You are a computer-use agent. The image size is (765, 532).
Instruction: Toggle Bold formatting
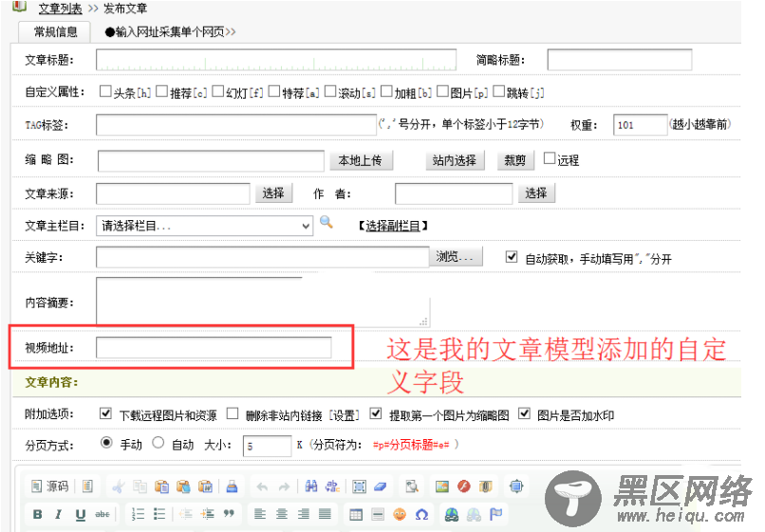[38, 514]
